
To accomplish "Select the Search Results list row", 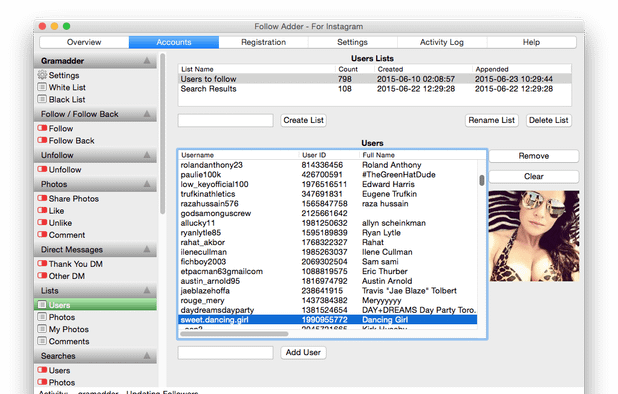I will (x=374, y=89).
